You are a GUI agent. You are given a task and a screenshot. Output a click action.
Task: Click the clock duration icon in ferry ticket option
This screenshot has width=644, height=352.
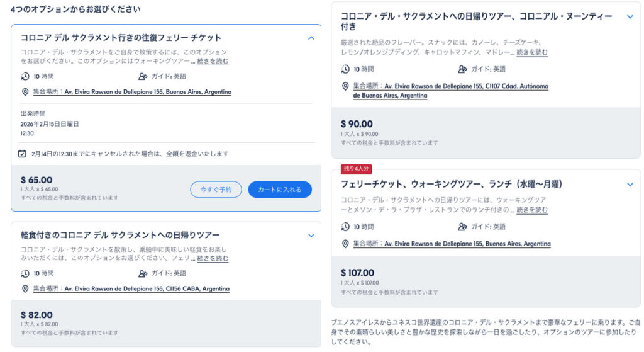click(25, 76)
